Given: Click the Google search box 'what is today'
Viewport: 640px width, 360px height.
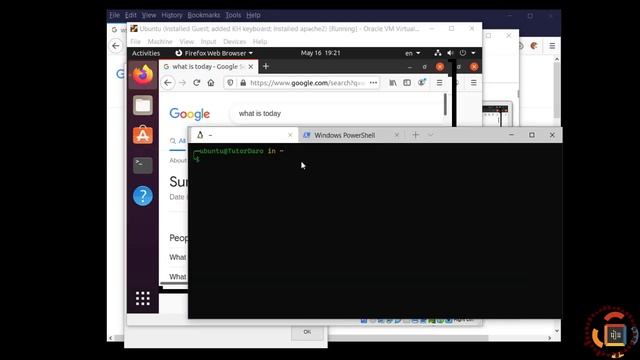Looking at the screenshot, I should click(x=337, y=113).
